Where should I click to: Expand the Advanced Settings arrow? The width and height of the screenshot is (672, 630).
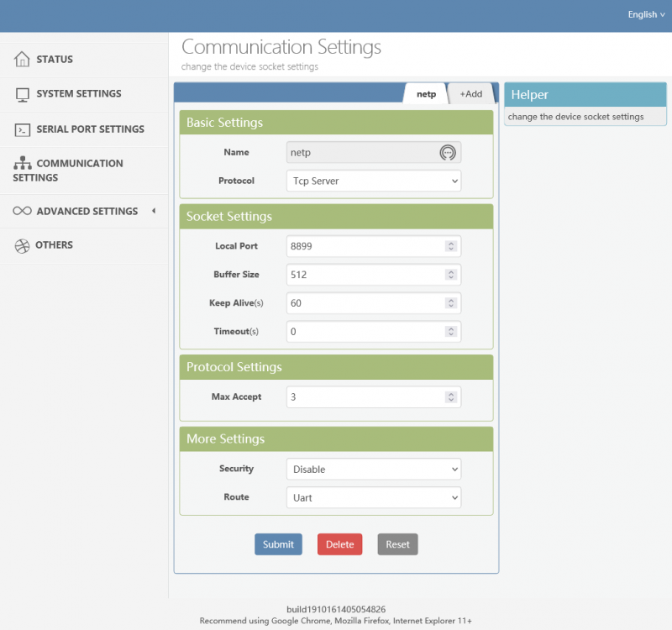(x=154, y=211)
